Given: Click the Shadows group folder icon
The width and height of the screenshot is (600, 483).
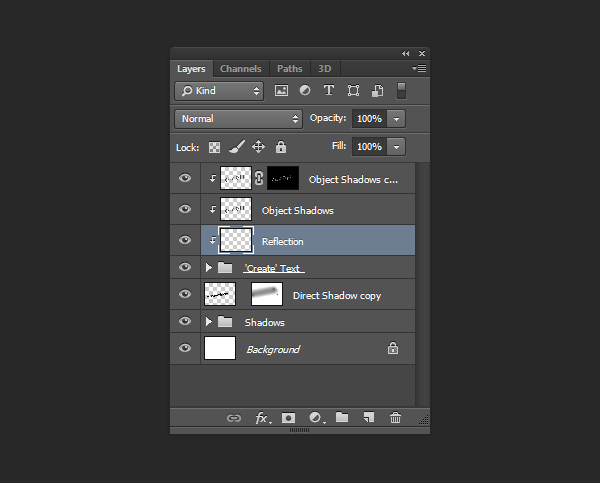Looking at the screenshot, I should pyautogui.click(x=225, y=321).
